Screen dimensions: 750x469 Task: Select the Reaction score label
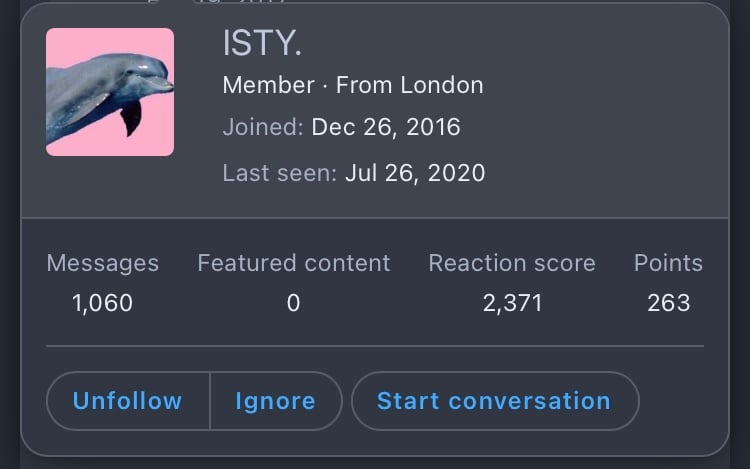(x=512, y=263)
